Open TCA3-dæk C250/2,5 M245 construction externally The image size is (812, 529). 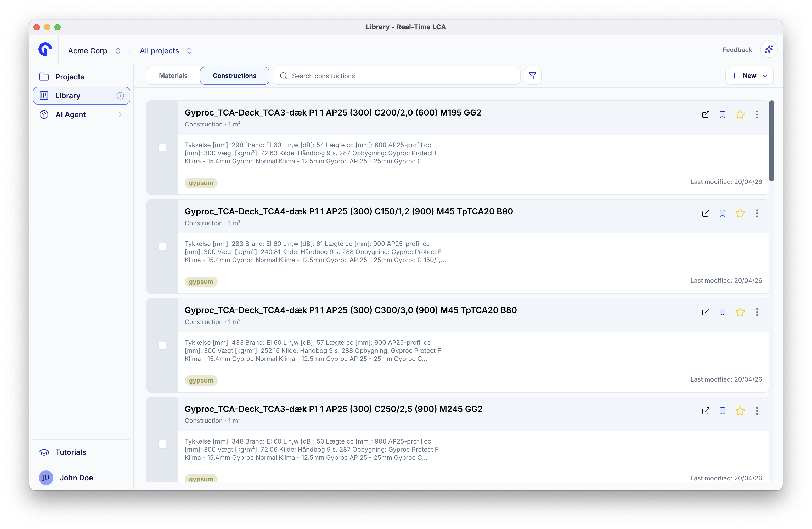pos(706,411)
